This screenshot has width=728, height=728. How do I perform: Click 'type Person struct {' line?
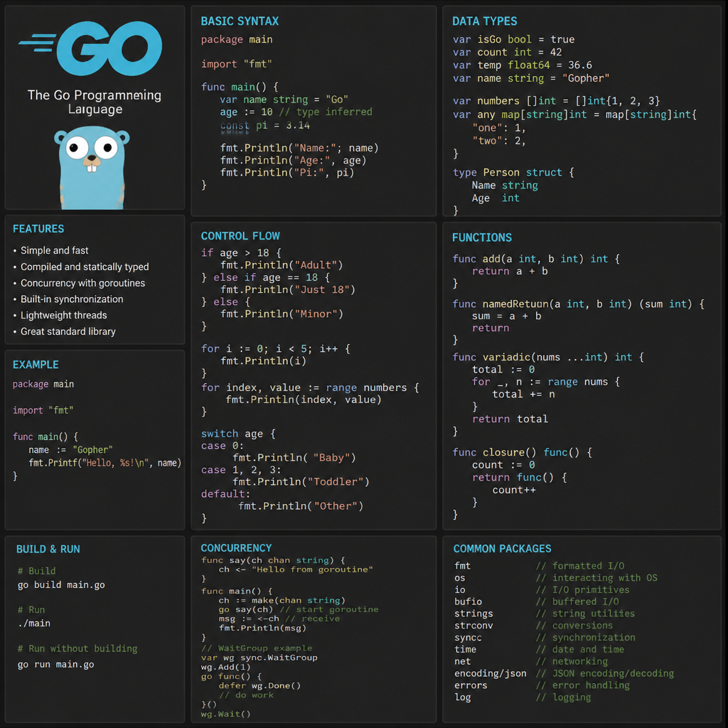(x=513, y=172)
